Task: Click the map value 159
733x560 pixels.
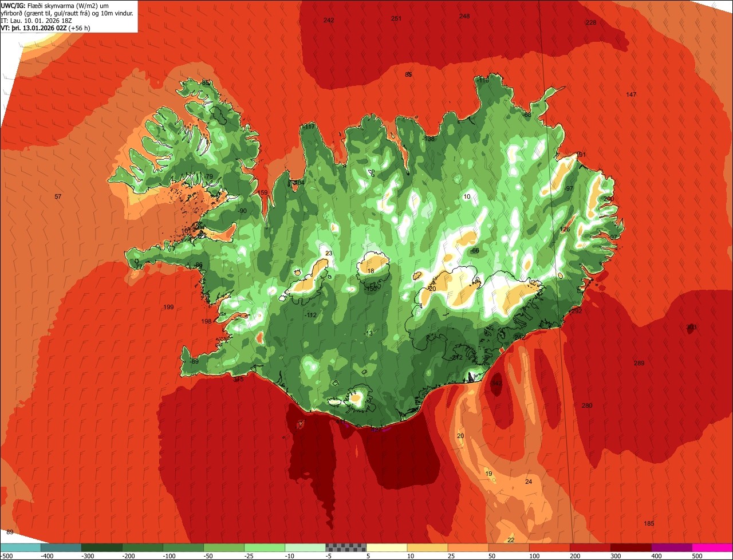Action: click(x=263, y=192)
